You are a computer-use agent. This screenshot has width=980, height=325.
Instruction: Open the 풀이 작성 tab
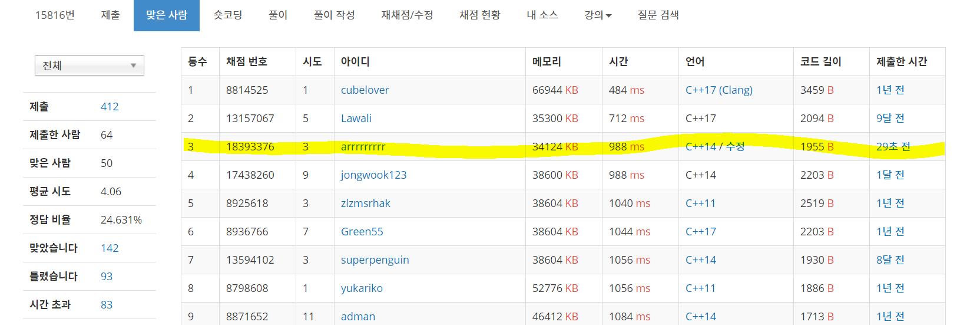point(334,15)
